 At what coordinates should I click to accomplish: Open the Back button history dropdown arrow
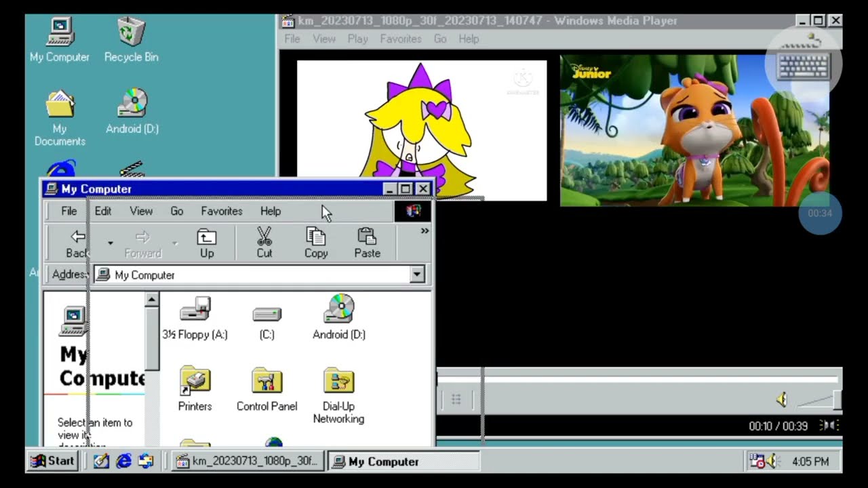[x=110, y=243]
